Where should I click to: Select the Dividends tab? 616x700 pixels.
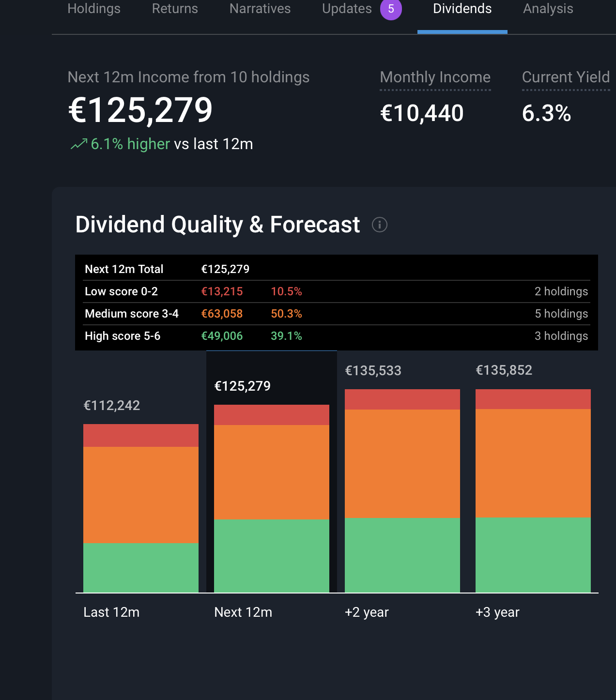pos(462,9)
